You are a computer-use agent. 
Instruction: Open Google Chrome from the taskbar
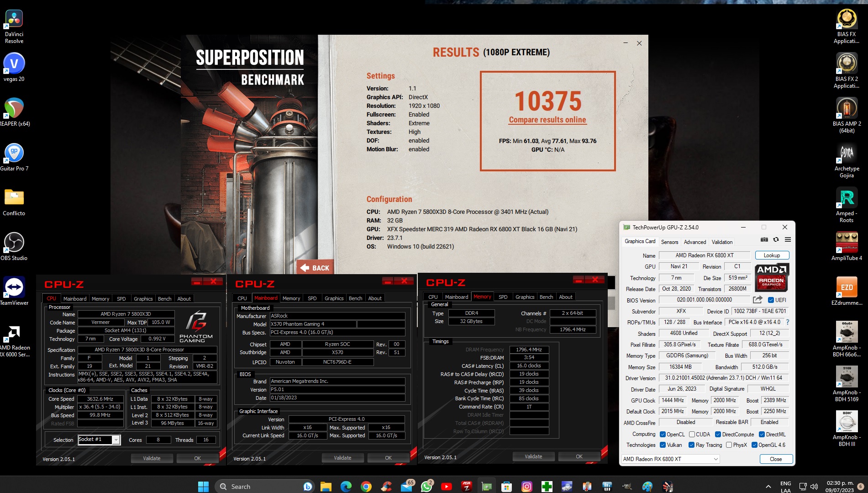(x=366, y=487)
